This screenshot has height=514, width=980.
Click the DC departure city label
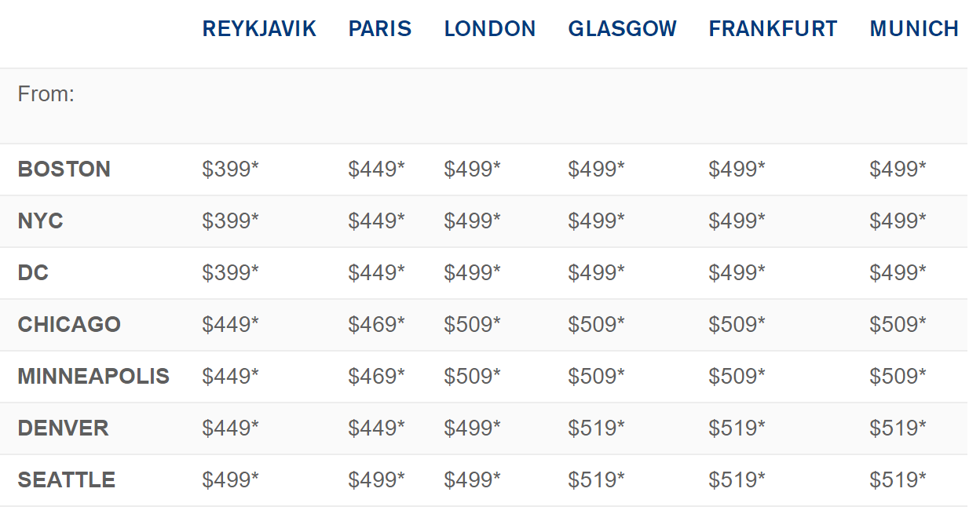pos(33,273)
